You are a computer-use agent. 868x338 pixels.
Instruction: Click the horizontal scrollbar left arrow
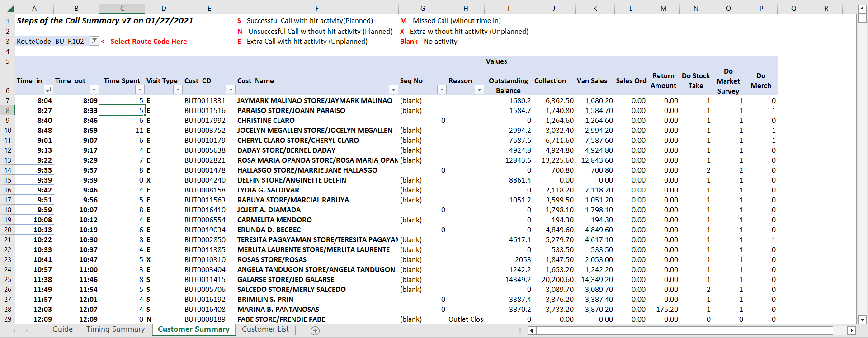(532, 331)
